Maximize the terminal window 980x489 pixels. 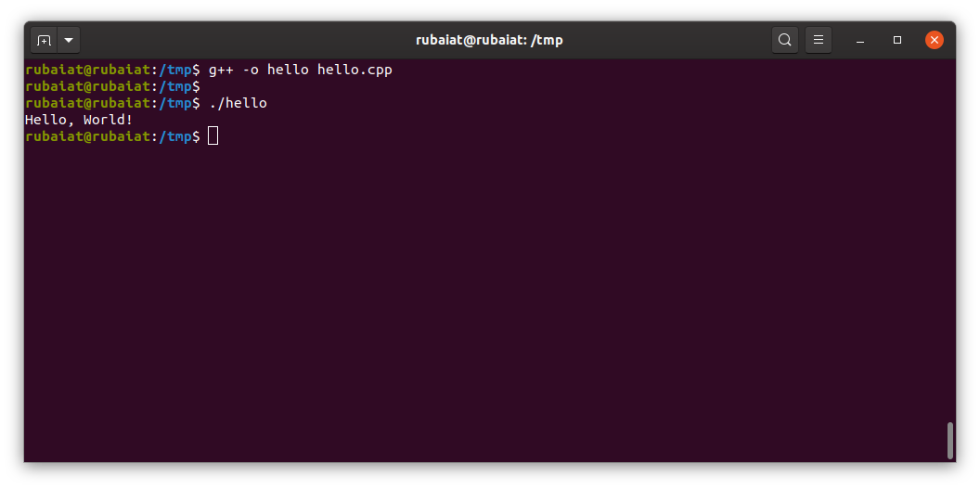pos(897,40)
